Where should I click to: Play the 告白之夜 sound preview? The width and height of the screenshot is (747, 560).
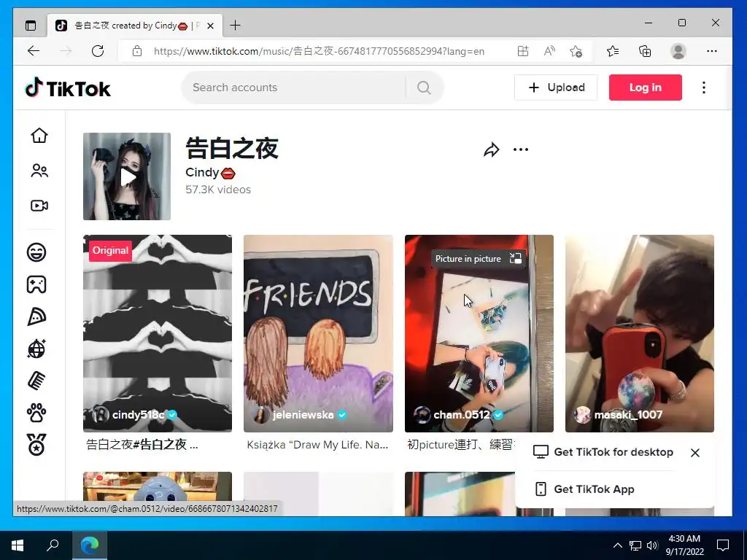click(x=127, y=176)
